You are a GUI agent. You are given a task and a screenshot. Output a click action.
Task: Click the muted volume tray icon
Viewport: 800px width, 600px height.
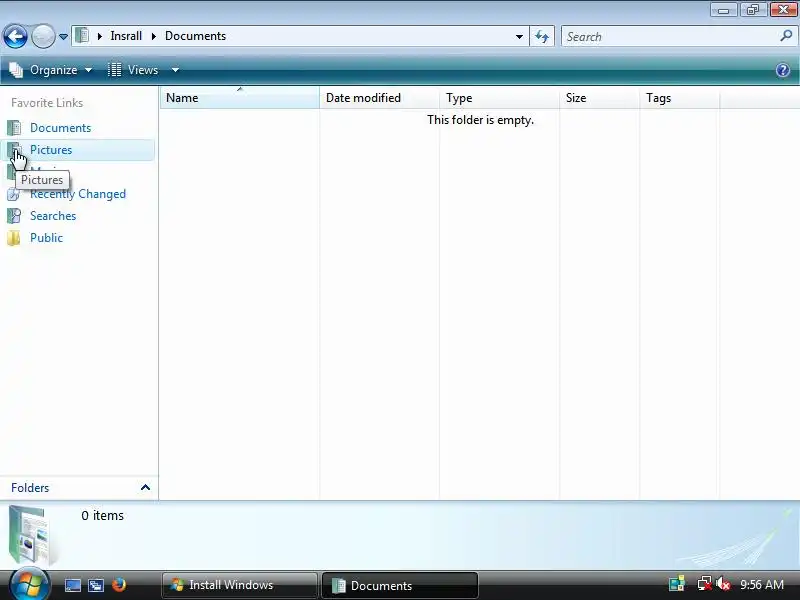[x=723, y=584]
